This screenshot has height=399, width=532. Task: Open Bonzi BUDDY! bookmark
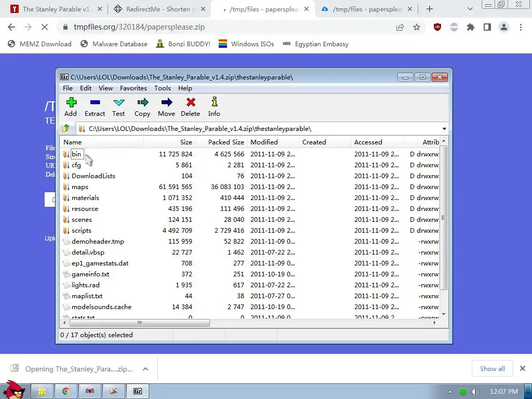pyautogui.click(x=183, y=44)
